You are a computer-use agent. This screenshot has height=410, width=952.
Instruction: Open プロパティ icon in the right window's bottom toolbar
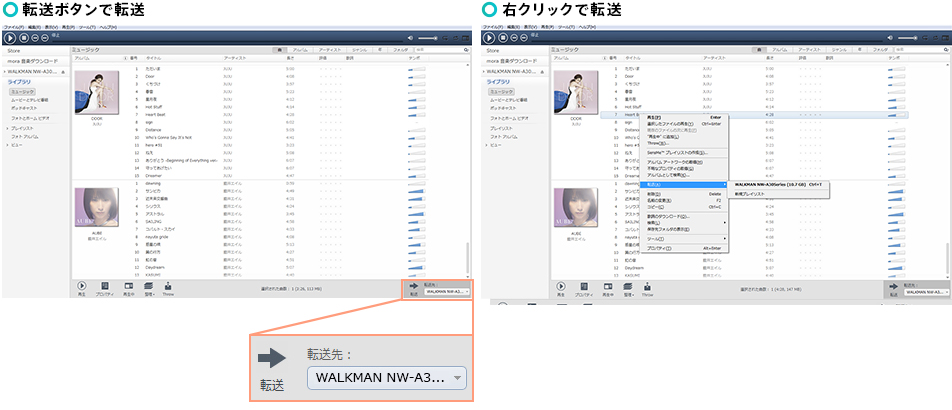584,288
